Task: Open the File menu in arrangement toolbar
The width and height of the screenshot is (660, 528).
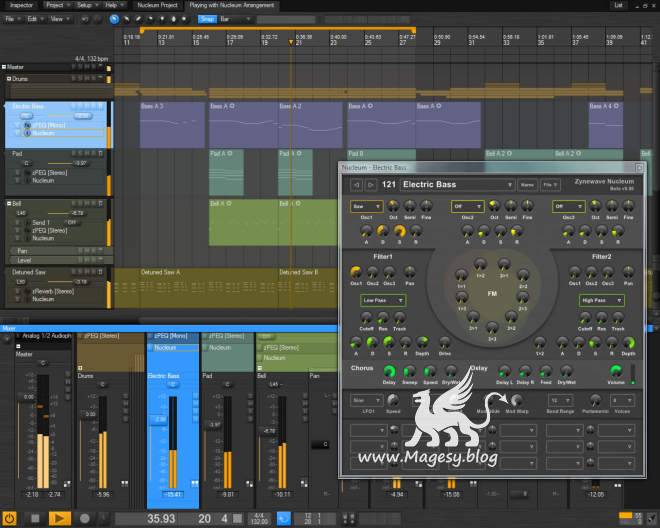Action: pyautogui.click(x=12, y=19)
